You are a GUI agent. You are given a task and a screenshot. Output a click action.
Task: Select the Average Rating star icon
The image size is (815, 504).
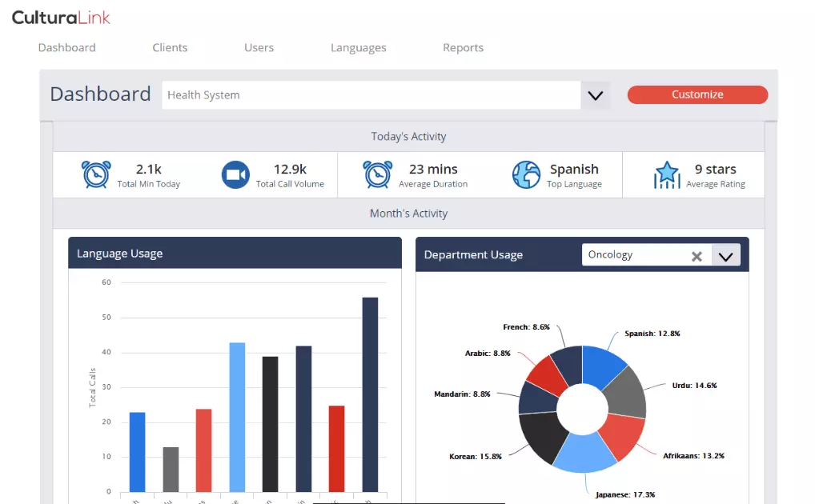(667, 174)
